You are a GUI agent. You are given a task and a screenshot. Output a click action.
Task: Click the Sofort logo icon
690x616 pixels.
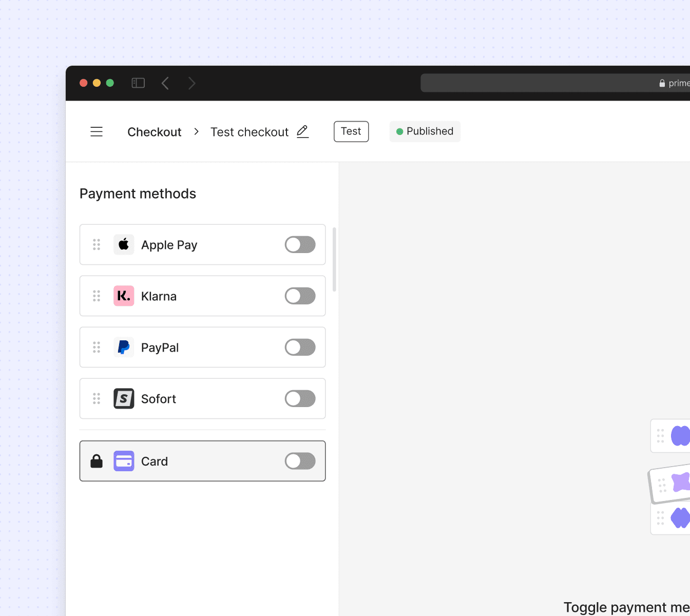pos(124,399)
